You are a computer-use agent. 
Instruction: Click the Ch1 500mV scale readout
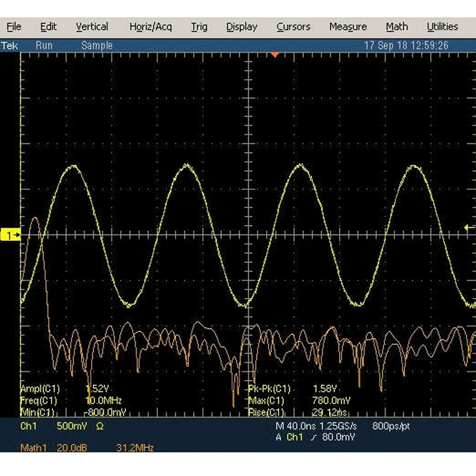pyautogui.click(x=54, y=426)
